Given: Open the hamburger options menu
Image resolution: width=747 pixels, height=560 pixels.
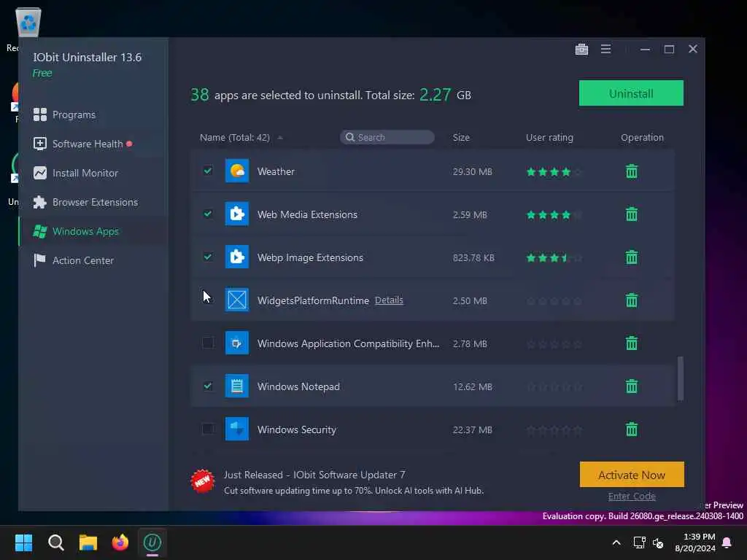Looking at the screenshot, I should pyautogui.click(x=605, y=49).
